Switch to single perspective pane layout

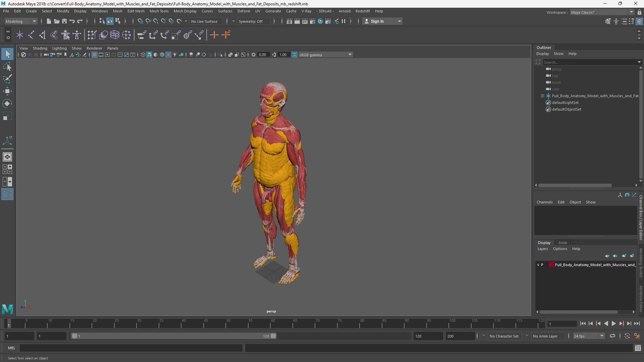pos(7,157)
